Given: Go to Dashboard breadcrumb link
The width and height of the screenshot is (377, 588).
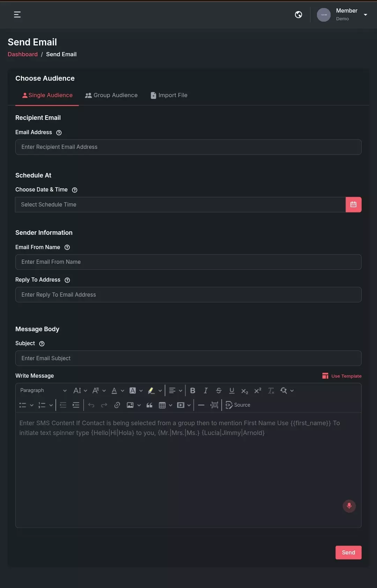Looking at the screenshot, I should click(23, 54).
